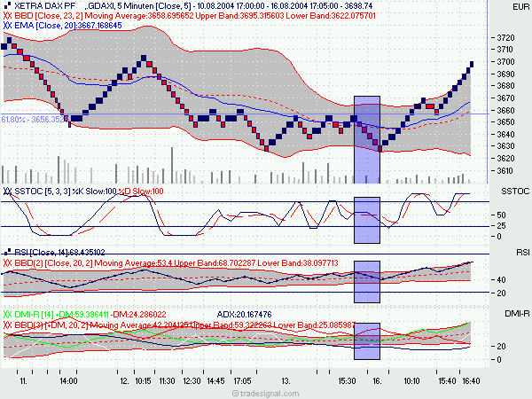
Task: Click the red BBD [Close, 23, 2] legend icon
Action: click(7, 16)
